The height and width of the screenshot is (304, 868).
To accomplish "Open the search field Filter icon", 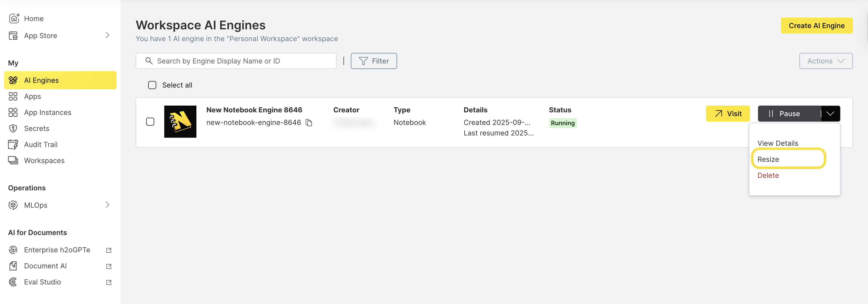I will tap(374, 61).
